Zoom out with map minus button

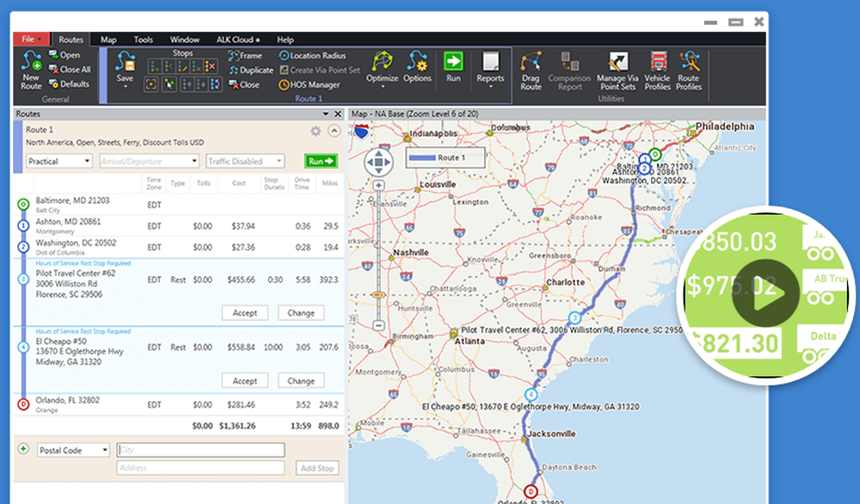point(378,326)
